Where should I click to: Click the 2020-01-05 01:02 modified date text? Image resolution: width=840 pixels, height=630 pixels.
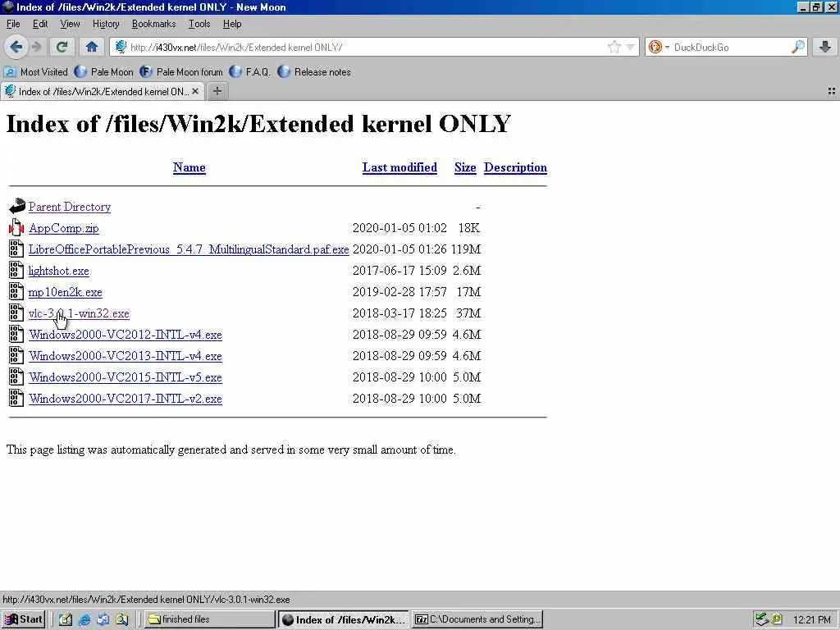(399, 228)
